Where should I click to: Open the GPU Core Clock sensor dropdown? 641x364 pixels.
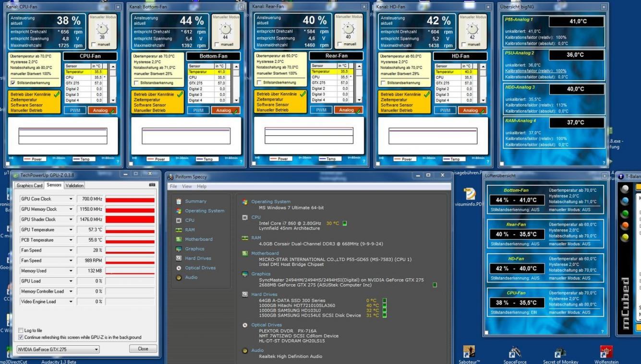point(71,199)
